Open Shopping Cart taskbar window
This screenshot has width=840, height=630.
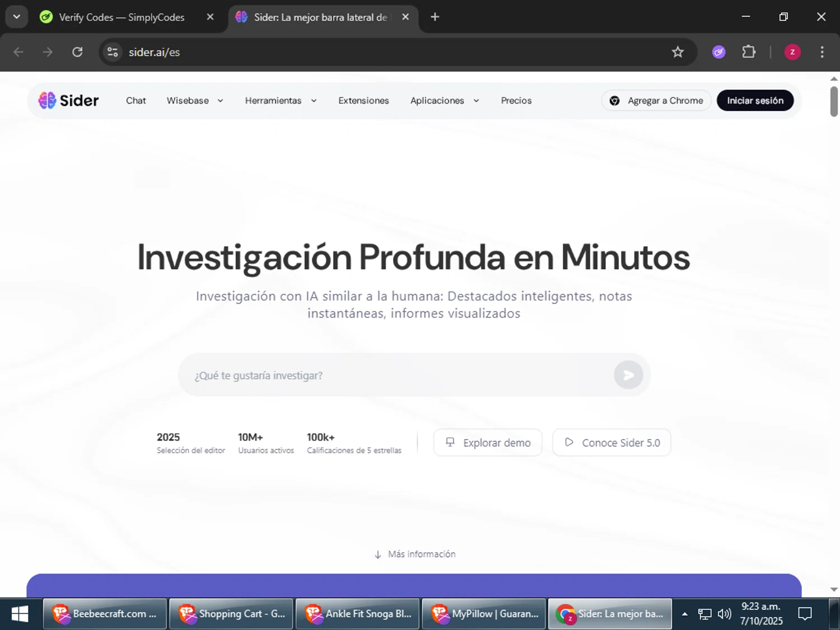(231, 614)
